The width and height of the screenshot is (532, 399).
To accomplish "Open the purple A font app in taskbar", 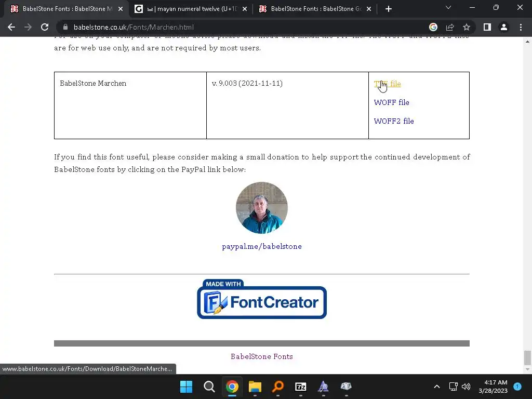I will (323, 387).
